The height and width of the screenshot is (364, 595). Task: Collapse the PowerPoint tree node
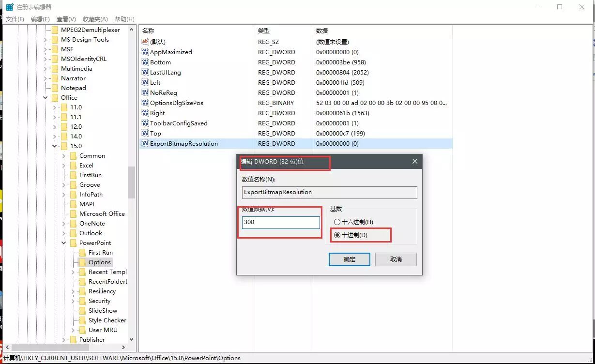64,243
